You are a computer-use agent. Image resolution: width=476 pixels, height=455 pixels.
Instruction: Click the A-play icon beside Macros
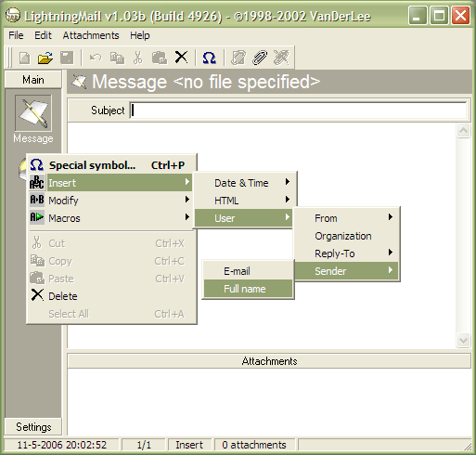click(37, 217)
